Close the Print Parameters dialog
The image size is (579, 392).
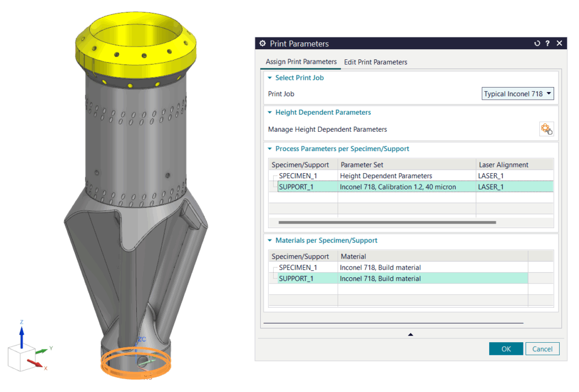click(x=559, y=44)
